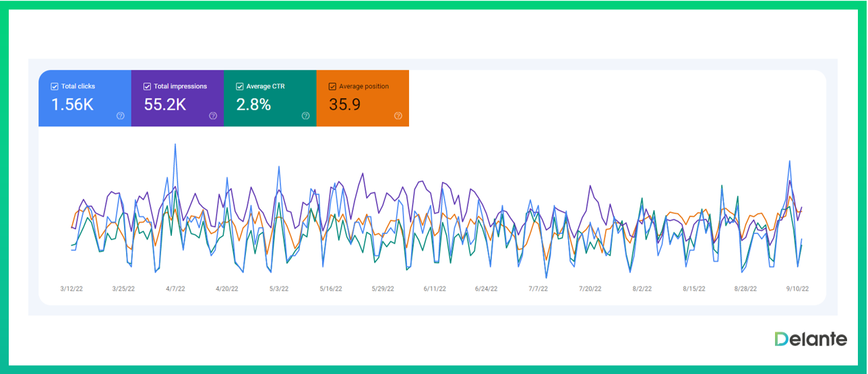Click the 2.8% average CTR value
Viewport: 868px width, 374px height.
tap(253, 104)
